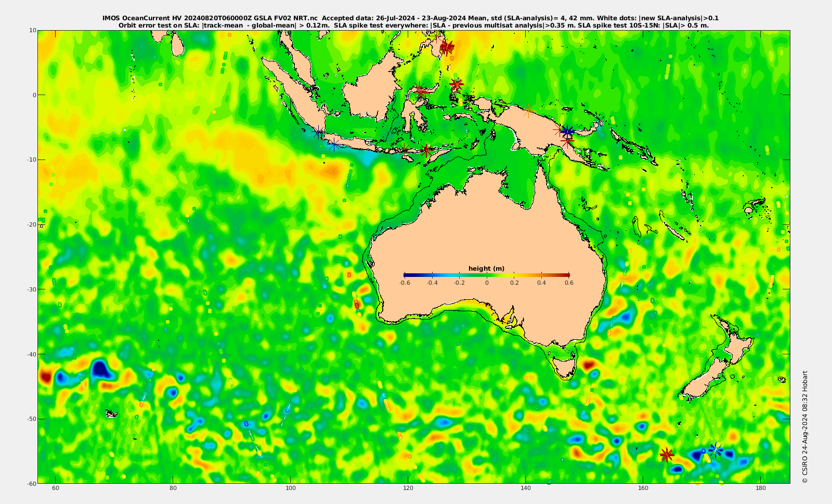Screen dimensions: 832x504
Task: Click the red asterisk near 128E just north of equator
Action: pos(456,84)
